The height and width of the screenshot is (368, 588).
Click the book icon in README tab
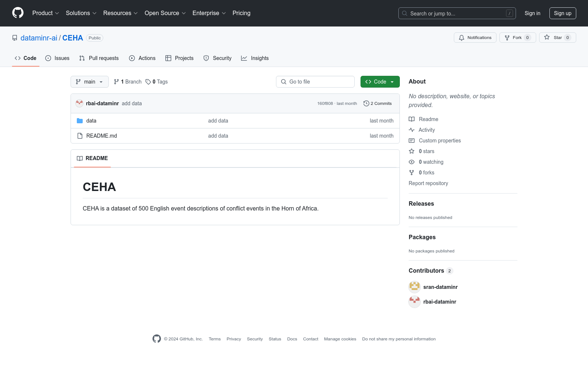[x=80, y=158]
